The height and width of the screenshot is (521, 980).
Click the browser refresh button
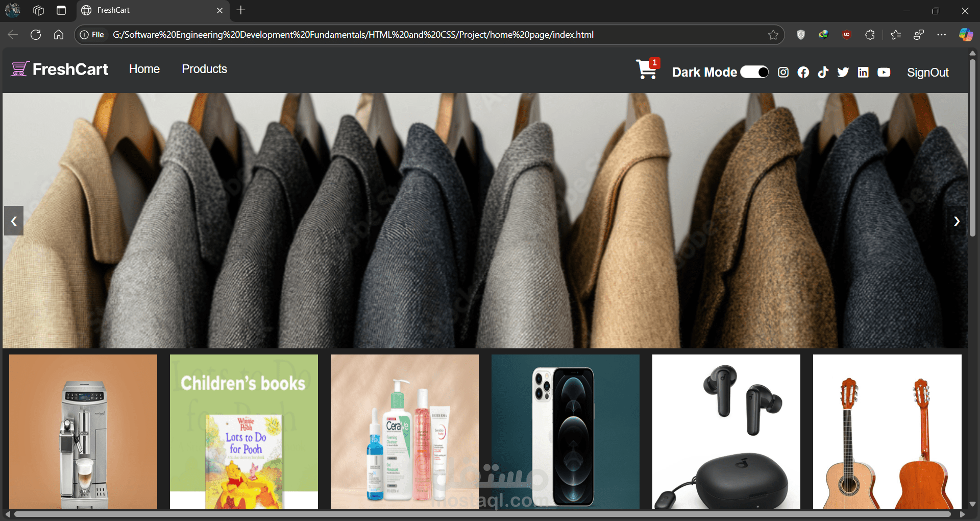click(36, 35)
